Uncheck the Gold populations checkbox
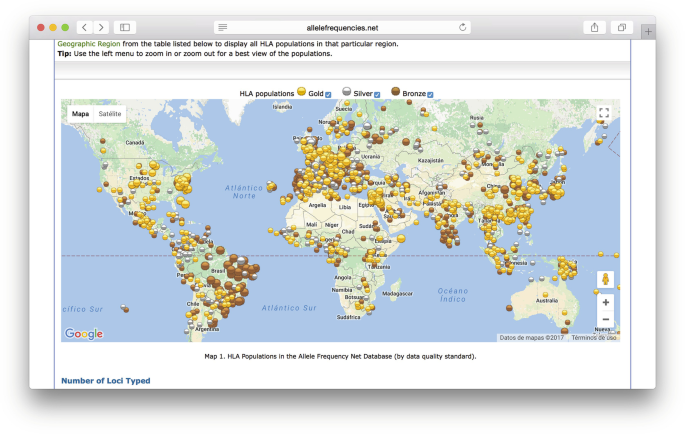Viewport: 685px width, 434px height. pyautogui.click(x=328, y=94)
